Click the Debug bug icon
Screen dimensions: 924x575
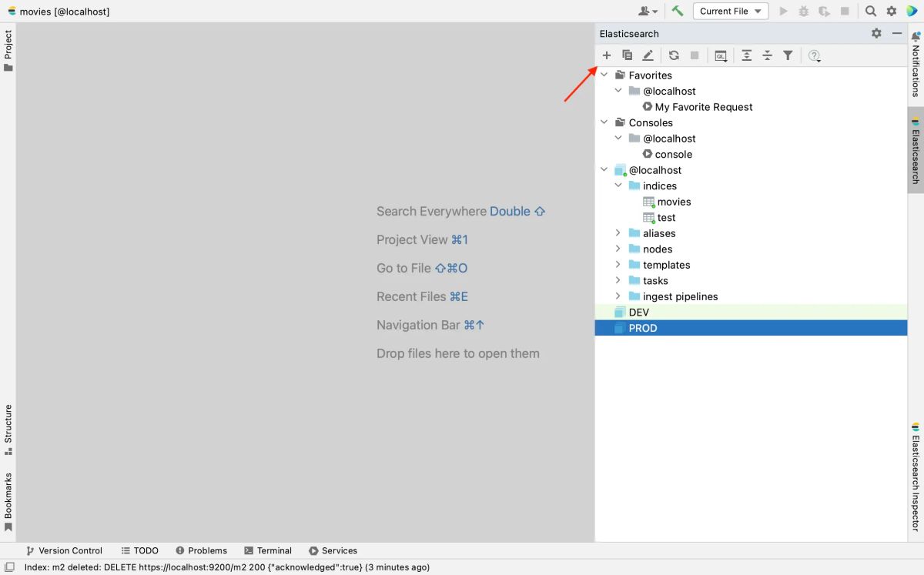[804, 11]
